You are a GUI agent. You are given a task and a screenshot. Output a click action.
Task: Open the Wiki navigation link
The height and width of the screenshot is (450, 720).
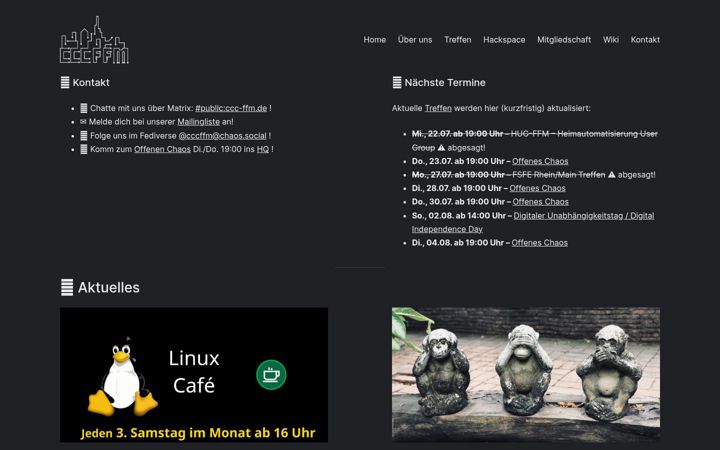[611, 40]
